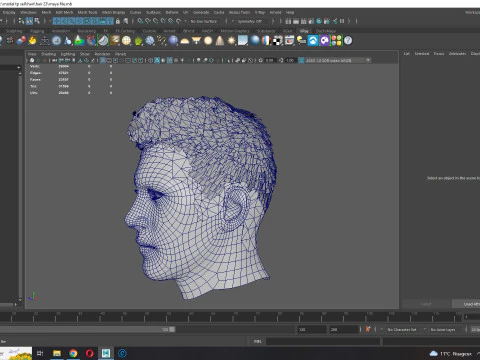Image resolution: width=480 pixels, height=360 pixels.
Task: Click the Load Attributes button
Action: pos(467,304)
